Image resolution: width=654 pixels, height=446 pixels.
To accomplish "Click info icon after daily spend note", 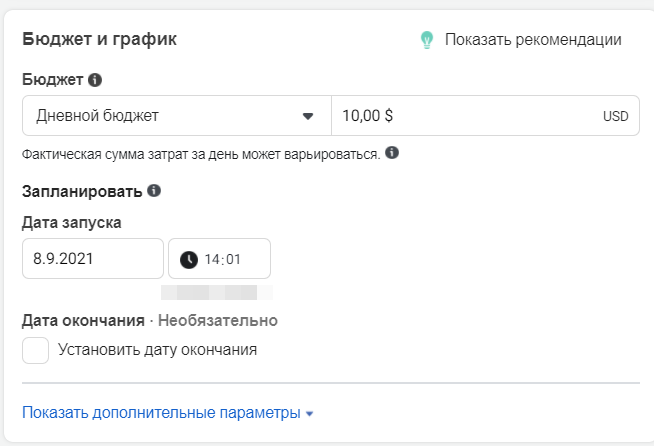I will [392, 154].
